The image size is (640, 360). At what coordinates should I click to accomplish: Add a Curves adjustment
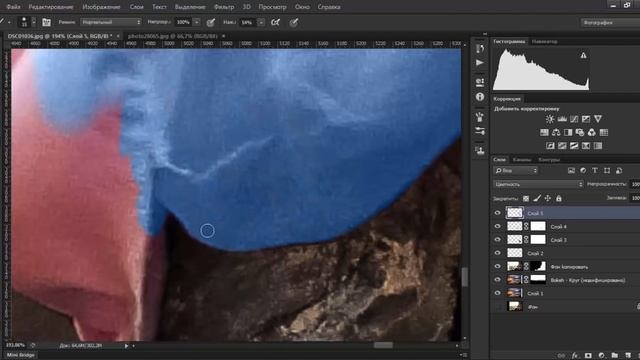(574, 119)
